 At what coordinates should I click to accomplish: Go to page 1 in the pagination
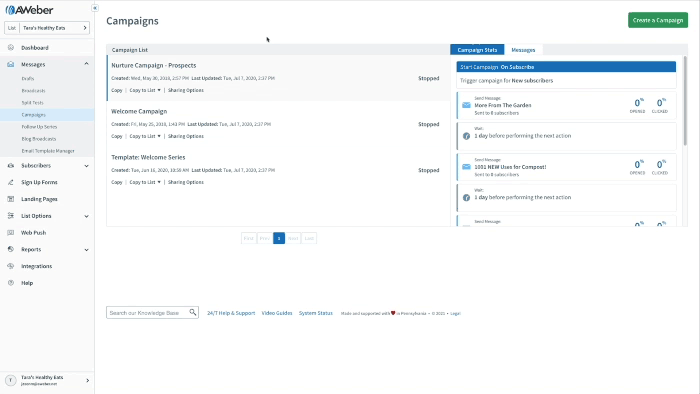(x=279, y=238)
